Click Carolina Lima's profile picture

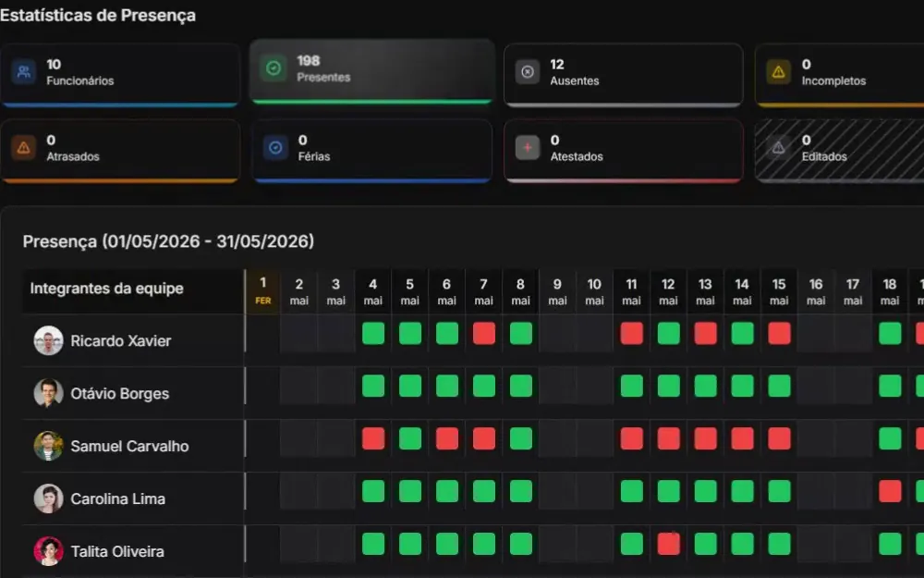(48, 498)
